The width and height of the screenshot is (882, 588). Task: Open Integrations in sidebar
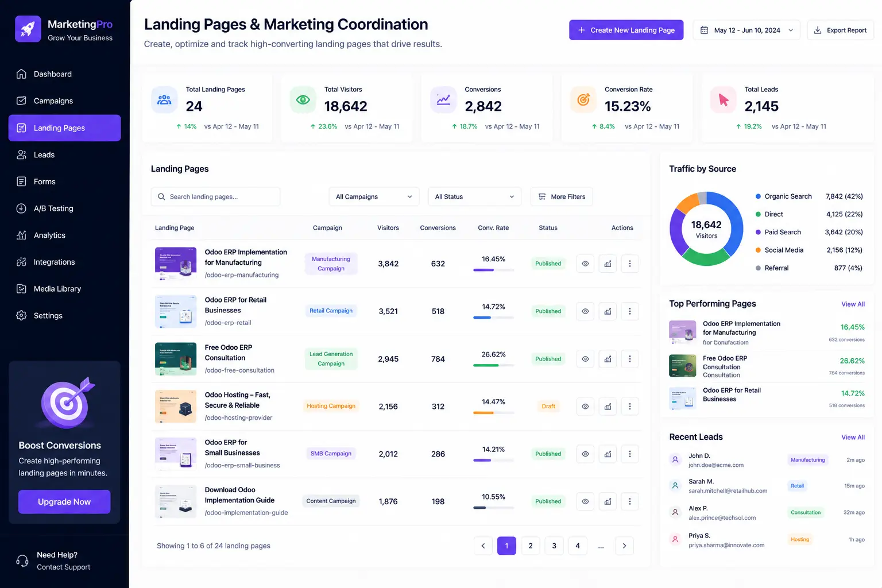(x=64, y=262)
